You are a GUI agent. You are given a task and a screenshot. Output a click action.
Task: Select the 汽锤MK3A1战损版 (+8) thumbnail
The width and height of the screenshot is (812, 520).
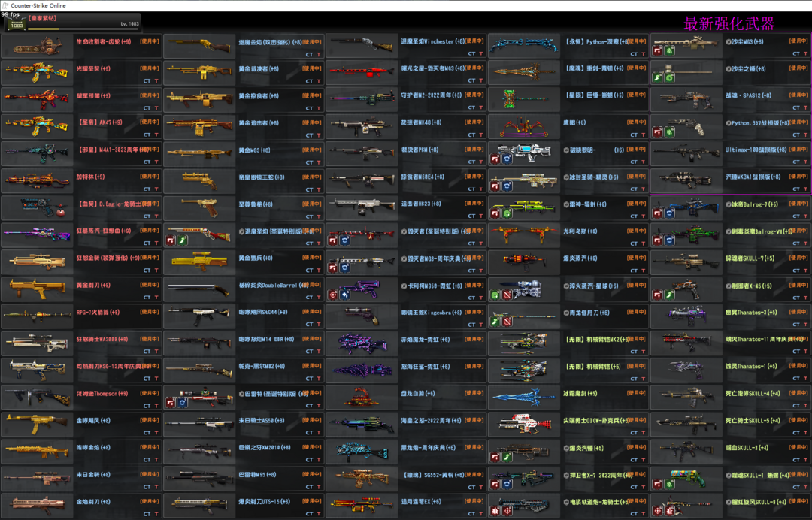pos(686,181)
